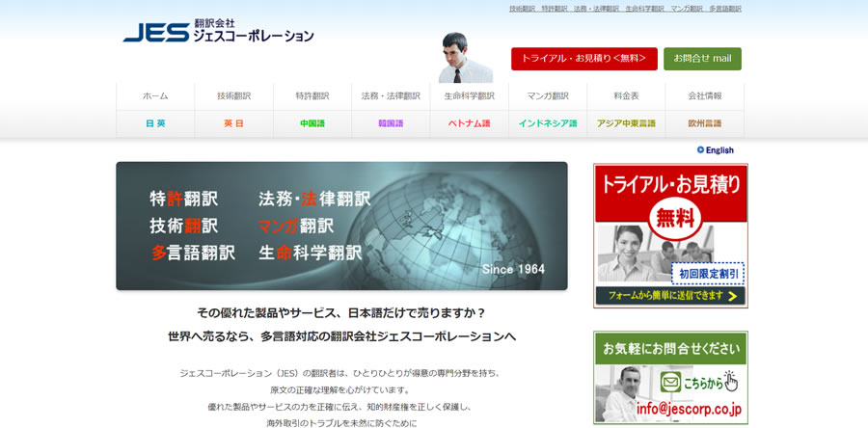Select 特許翻訳 in the navigation menu
This screenshot has width=868, height=428.
point(312,96)
